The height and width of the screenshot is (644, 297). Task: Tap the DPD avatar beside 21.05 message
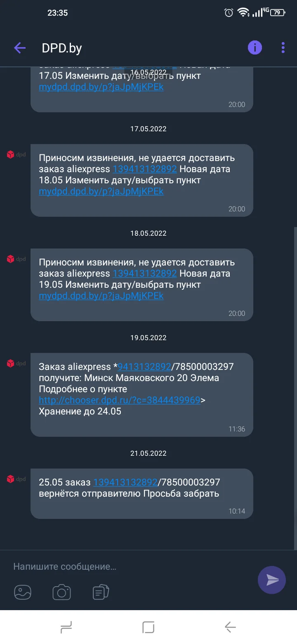pos(16,479)
